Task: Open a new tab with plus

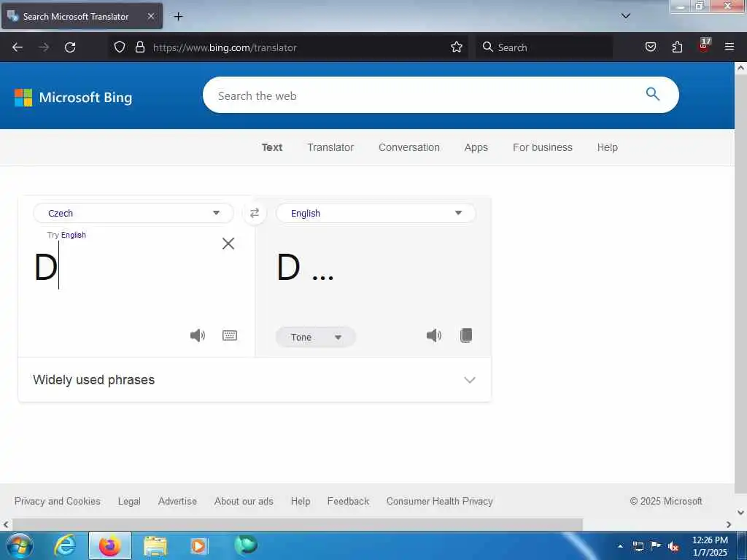Action: (178, 17)
